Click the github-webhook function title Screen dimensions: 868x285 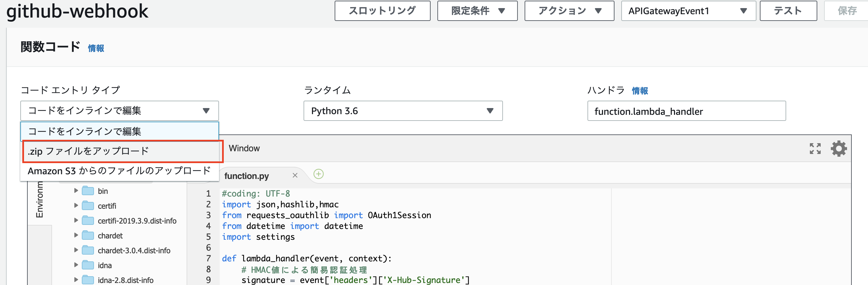(x=77, y=11)
